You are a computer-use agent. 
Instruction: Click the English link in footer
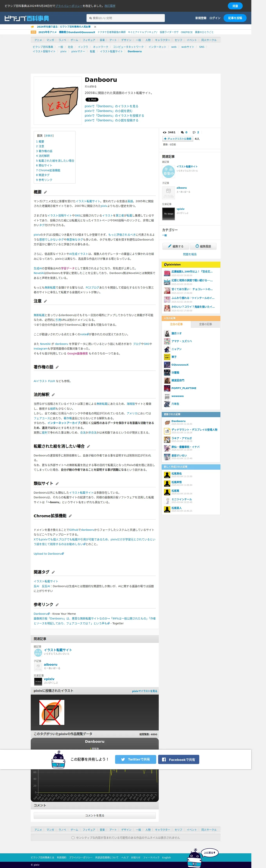coord(166,858)
